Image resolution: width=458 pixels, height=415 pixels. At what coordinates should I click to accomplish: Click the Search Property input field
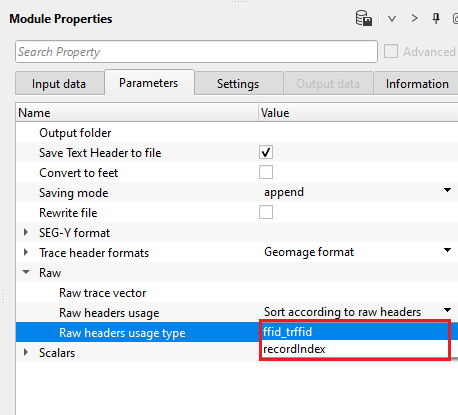click(x=196, y=52)
